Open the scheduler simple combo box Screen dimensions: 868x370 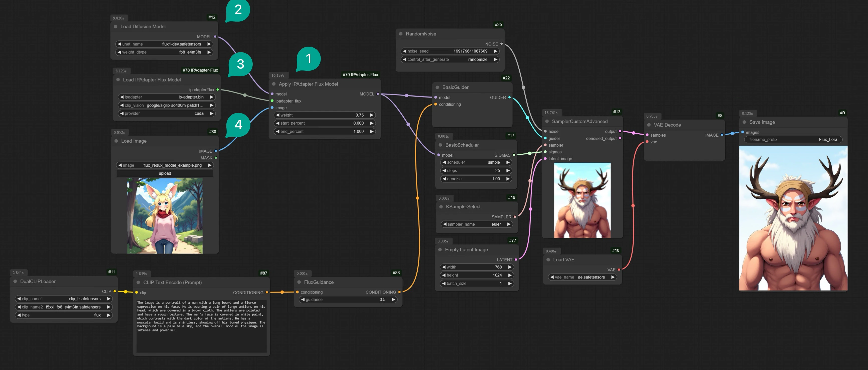476,163
